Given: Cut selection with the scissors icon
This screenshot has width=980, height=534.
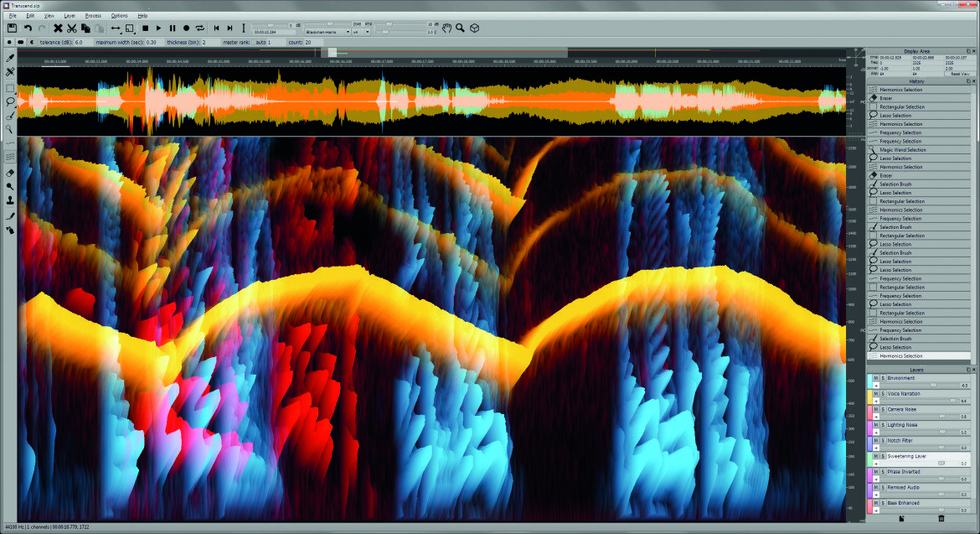Looking at the screenshot, I should pos(72,29).
